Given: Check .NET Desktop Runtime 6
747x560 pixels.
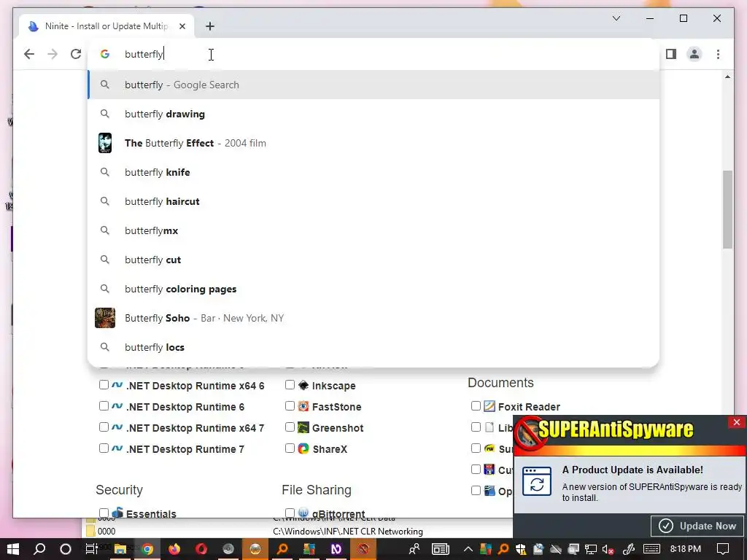Looking at the screenshot, I should (104, 405).
